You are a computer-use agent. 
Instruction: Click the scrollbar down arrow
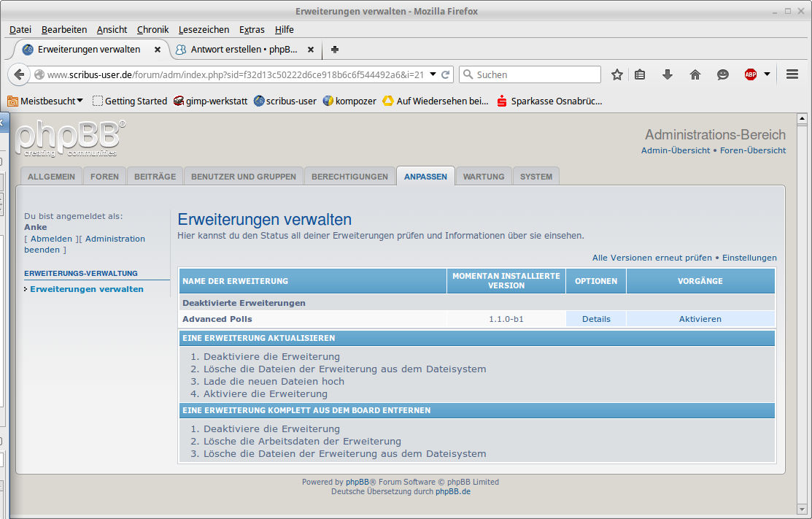[x=803, y=510]
